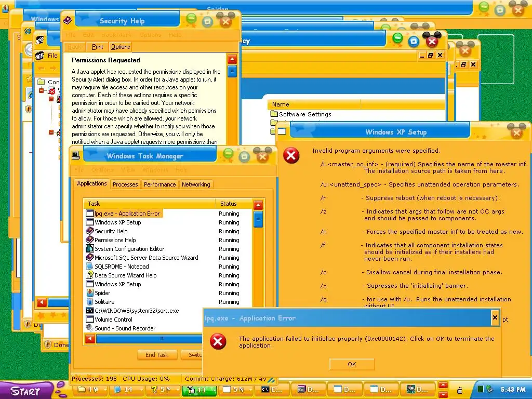The width and height of the screenshot is (532, 399).
Task: Click the task list horizontal scroll left arrow
Action: pos(90,339)
